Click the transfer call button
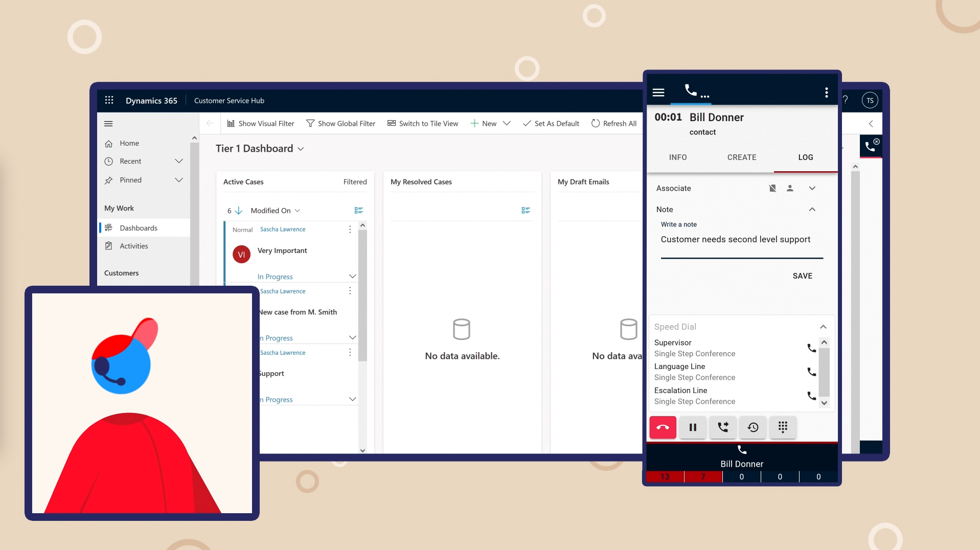 (723, 427)
